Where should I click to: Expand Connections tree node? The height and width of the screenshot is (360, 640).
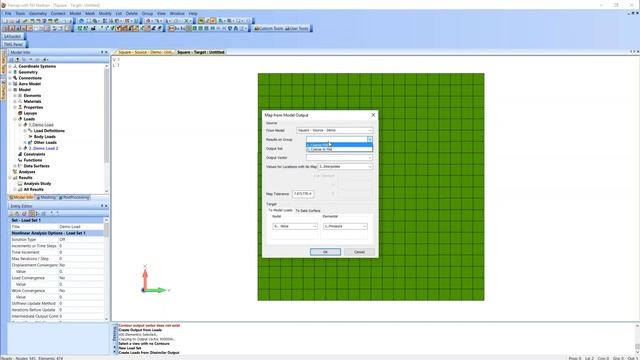[10, 78]
